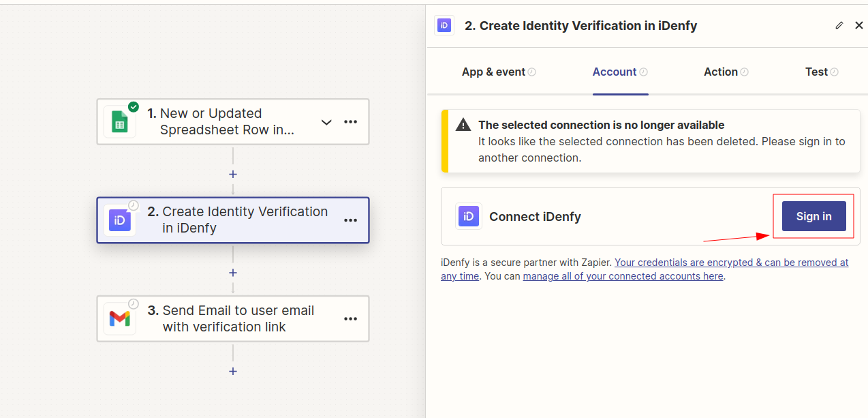Select the Test tab
This screenshot has width=868, height=418.
pos(817,72)
